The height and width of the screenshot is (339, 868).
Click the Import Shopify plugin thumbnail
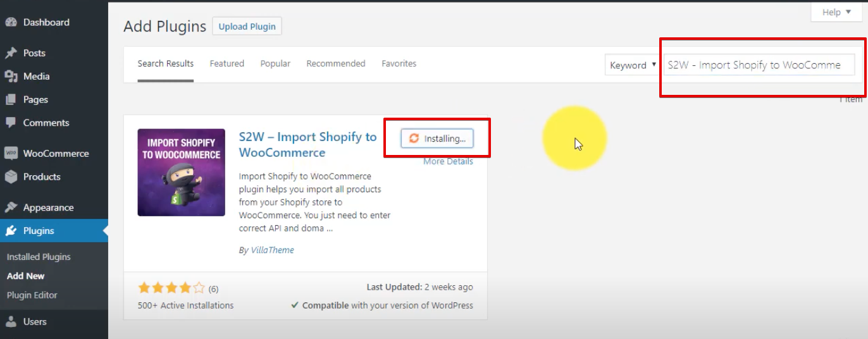(x=182, y=173)
